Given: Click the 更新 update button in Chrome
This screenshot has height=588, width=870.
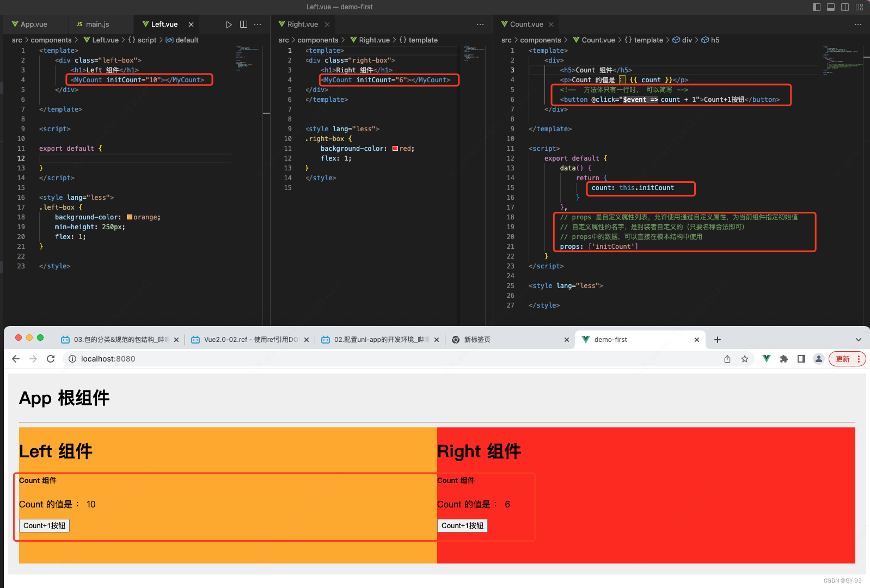Looking at the screenshot, I should tap(843, 359).
